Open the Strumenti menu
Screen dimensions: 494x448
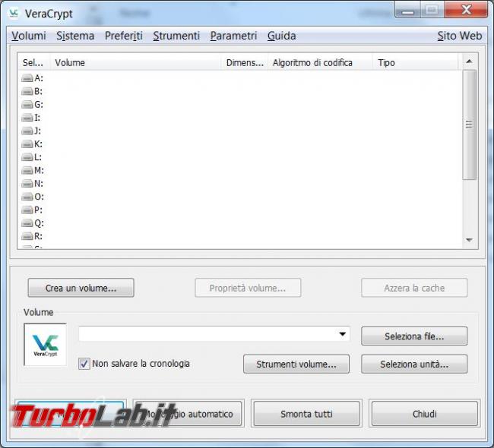(x=176, y=36)
